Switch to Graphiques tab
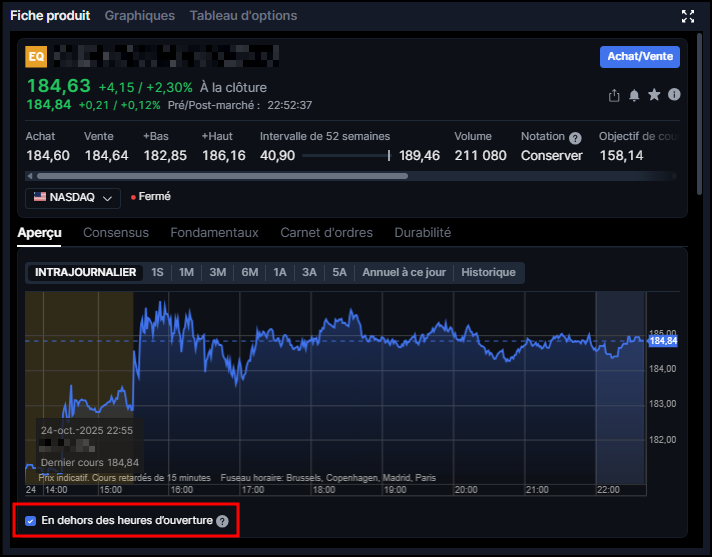 click(139, 16)
